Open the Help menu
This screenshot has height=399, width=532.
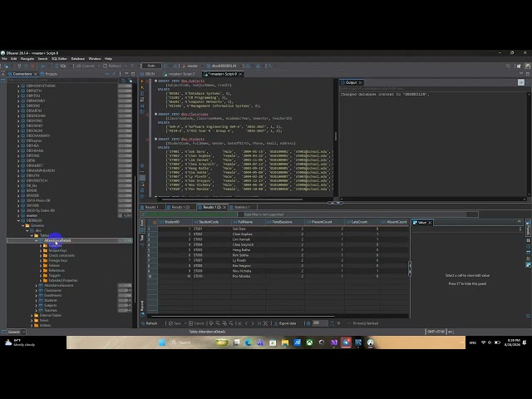pyautogui.click(x=108, y=59)
